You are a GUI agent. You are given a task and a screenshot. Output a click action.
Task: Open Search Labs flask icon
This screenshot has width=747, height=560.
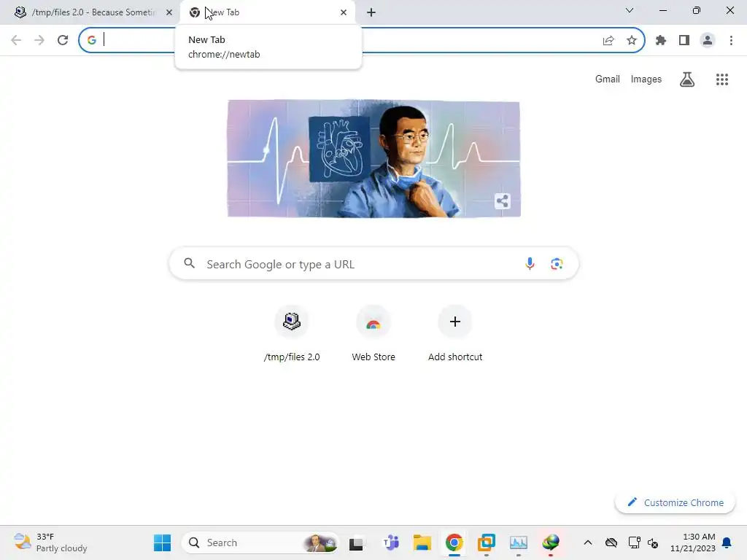(x=687, y=79)
